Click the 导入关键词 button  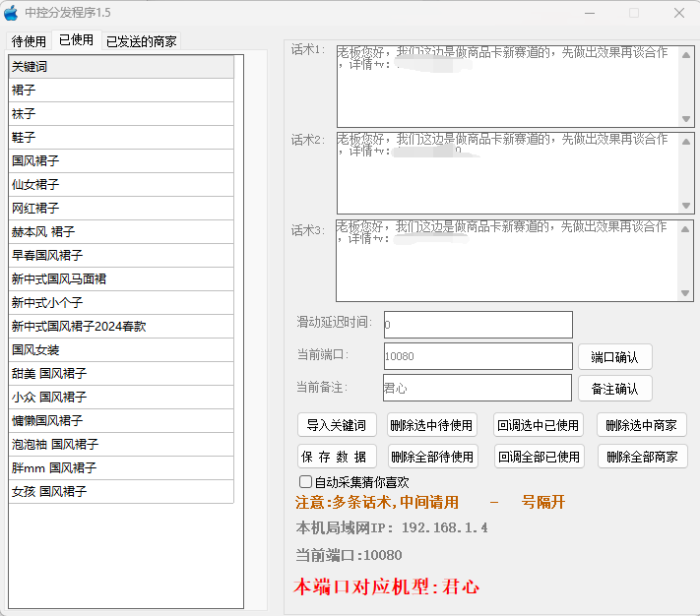tap(337, 425)
